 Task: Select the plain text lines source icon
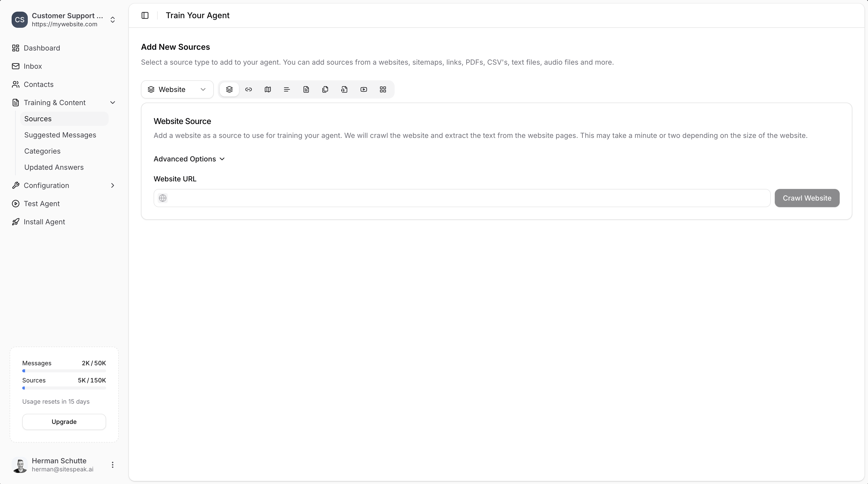click(x=287, y=89)
